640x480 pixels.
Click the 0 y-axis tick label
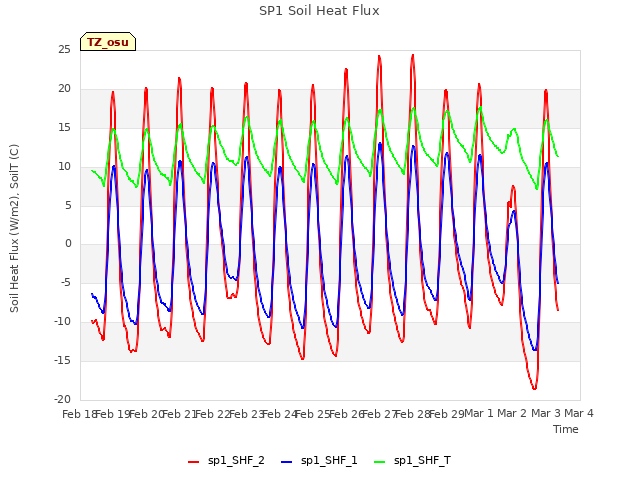pos(68,244)
